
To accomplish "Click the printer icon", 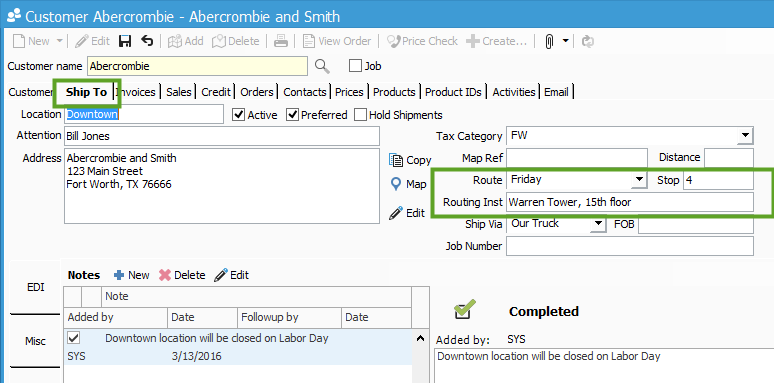I will click(x=281, y=41).
